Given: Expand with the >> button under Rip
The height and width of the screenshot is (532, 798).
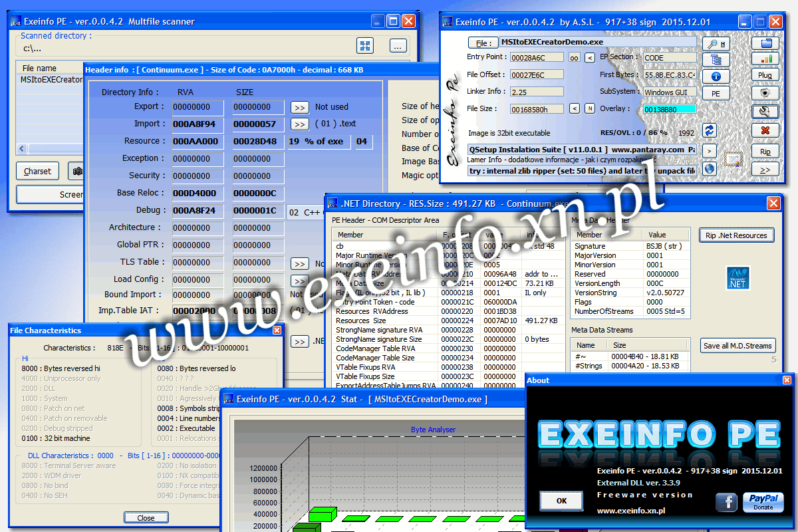Looking at the screenshot, I should click(765, 170).
